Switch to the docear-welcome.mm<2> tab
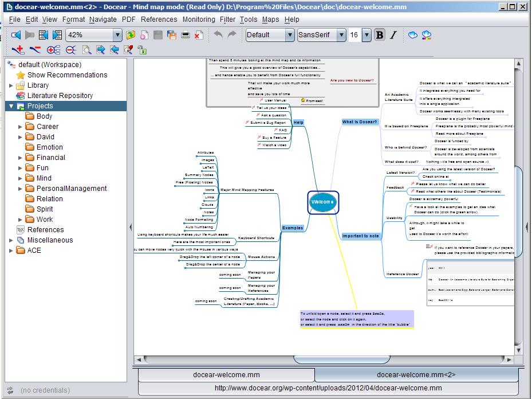The width and height of the screenshot is (532, 399). [x=416, y=375]
